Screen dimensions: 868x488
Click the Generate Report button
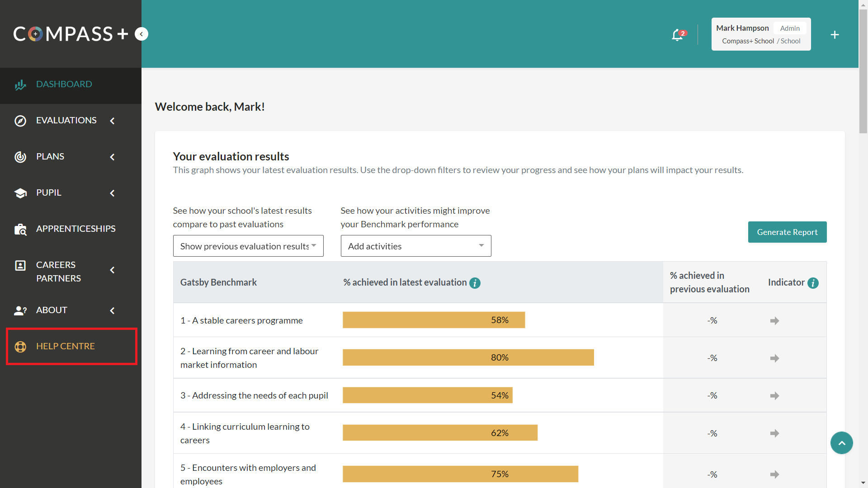(x=787, y=232)
